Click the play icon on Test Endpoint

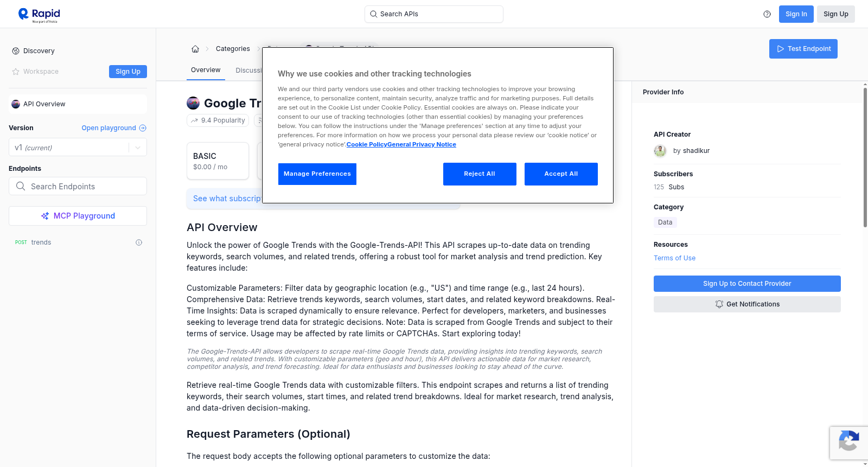(781, 49)
